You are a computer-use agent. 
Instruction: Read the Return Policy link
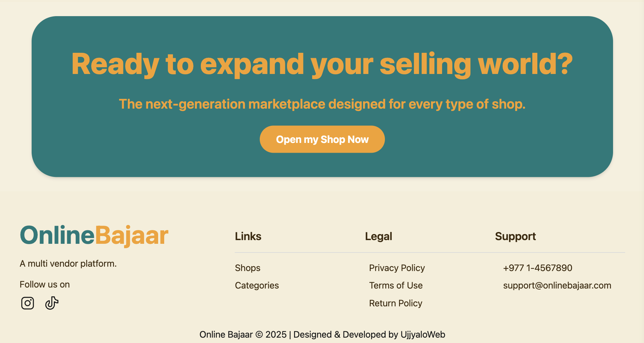pyautogui.click(x=395, y=303)
